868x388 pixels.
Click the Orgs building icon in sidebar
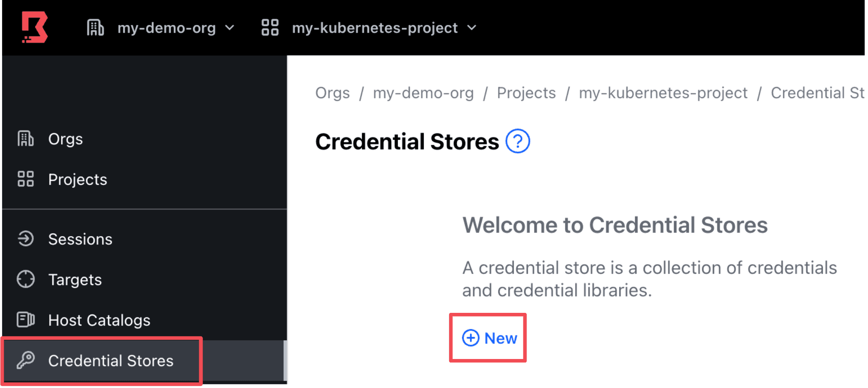click(x=25, y=139)
